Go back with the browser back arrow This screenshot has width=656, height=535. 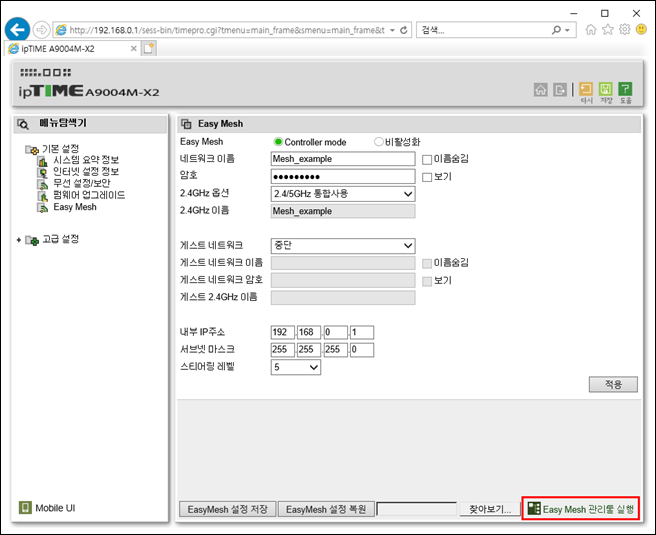point(17,30)
